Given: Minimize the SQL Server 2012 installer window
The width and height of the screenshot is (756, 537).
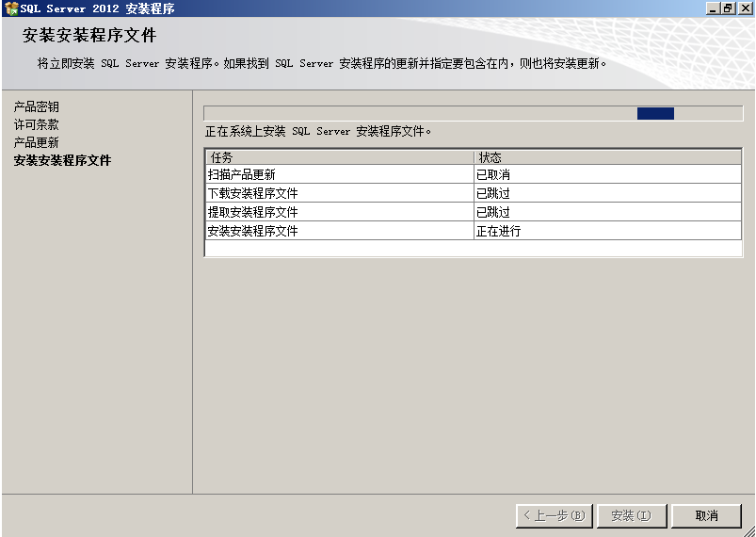Looking at the screenshot, I should click(x=711, y=8).
